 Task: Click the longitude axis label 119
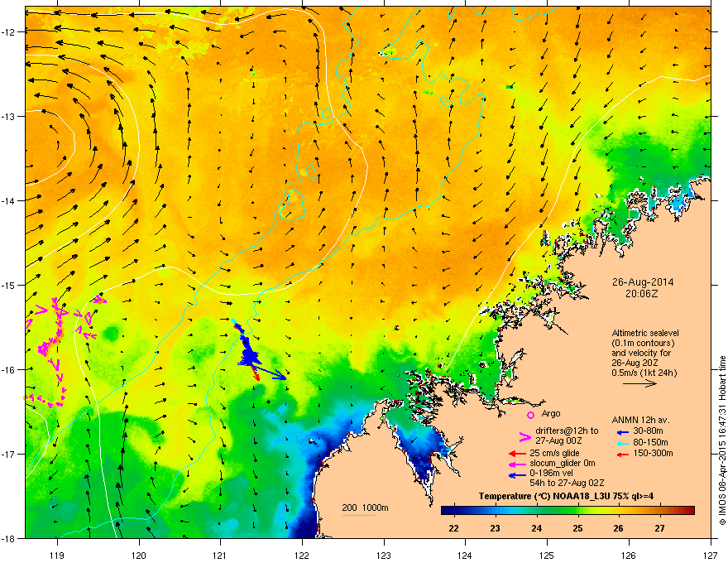point(57,555)
